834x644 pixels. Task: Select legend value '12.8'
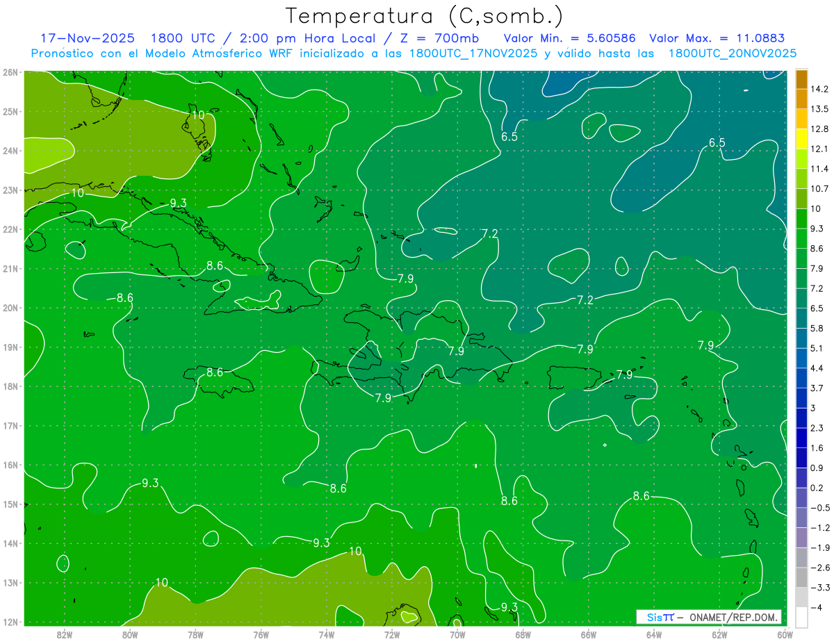pos(819,129)
